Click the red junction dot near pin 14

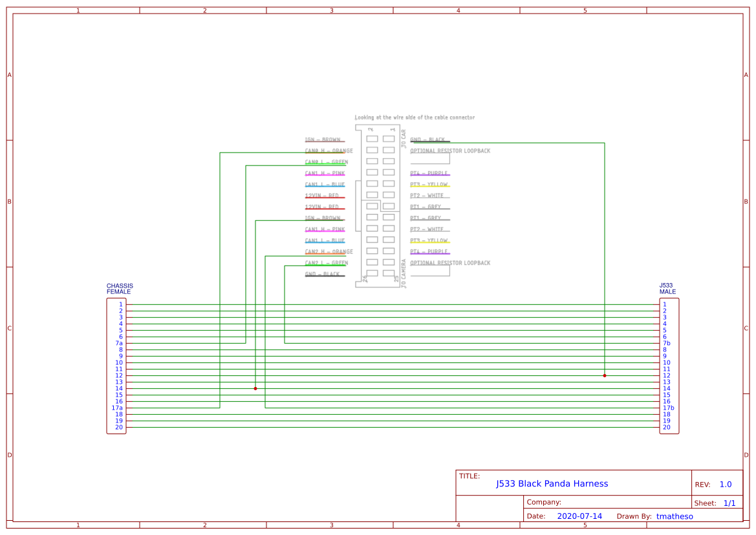[x=255, y=388]
